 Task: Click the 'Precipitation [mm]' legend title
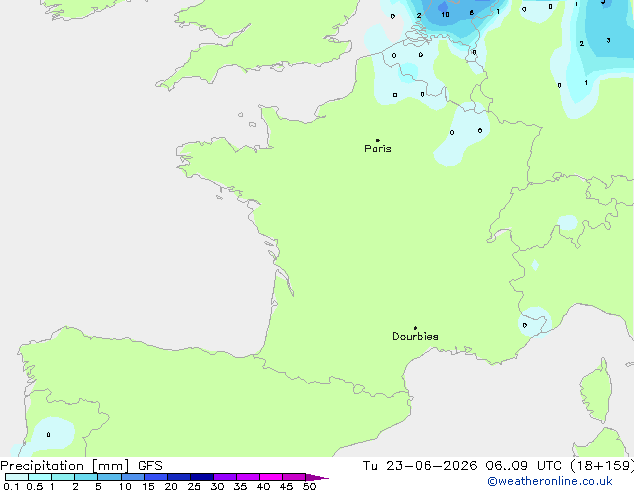pyautogui.click(x=65, y=466)
